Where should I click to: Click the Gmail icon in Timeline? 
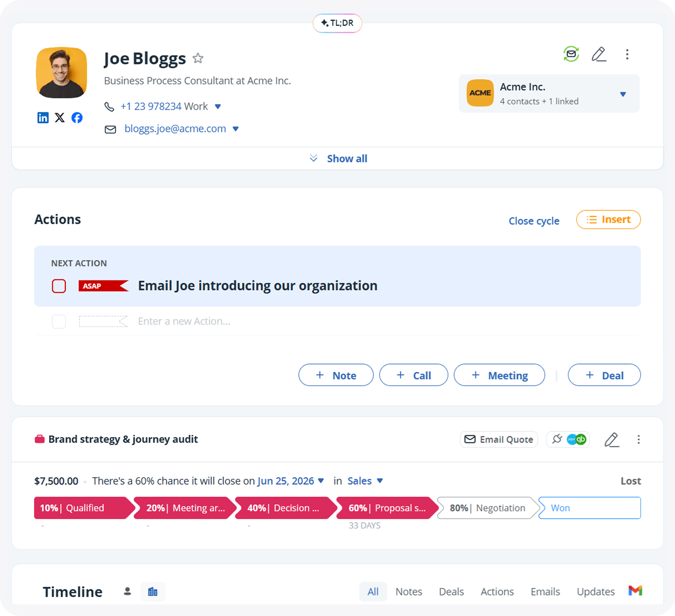(635, 591)
